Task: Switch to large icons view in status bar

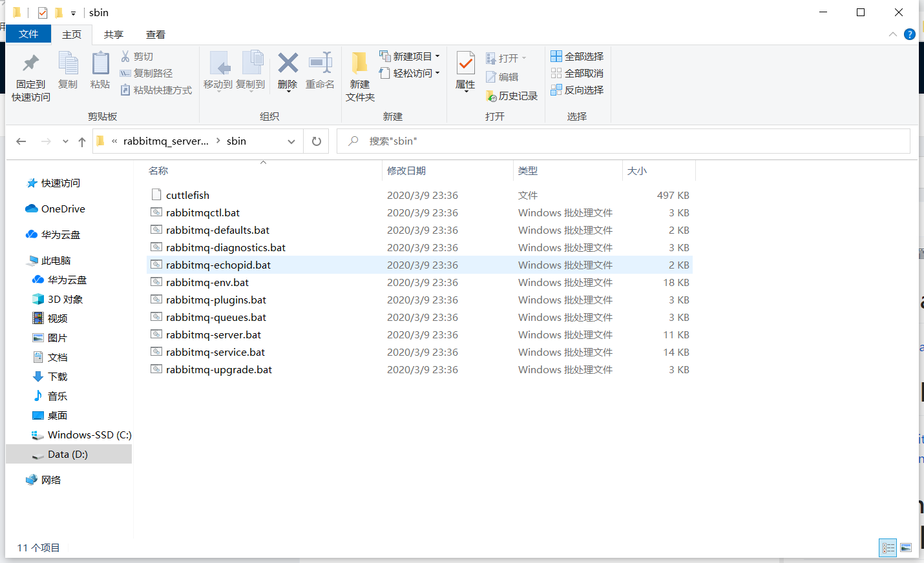Action: [x=906, y=548]
